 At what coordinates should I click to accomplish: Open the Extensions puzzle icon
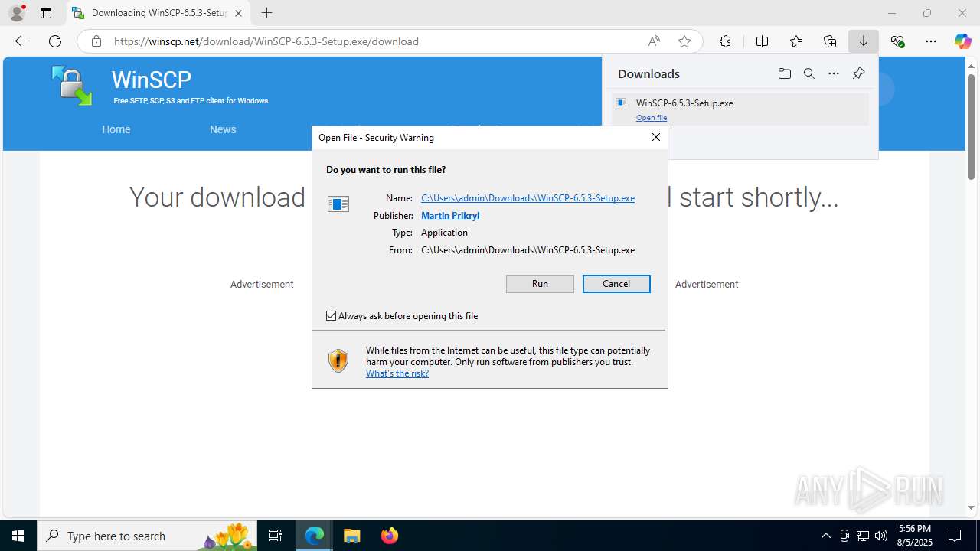725,41
